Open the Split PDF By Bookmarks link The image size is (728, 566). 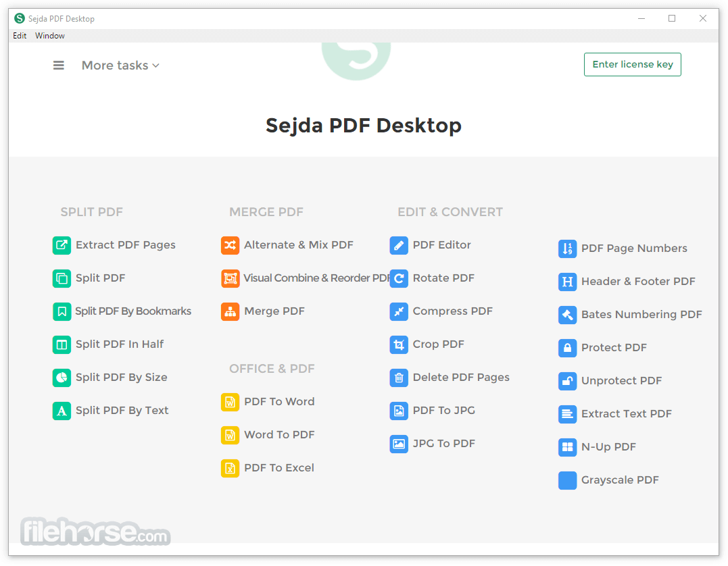133,311
